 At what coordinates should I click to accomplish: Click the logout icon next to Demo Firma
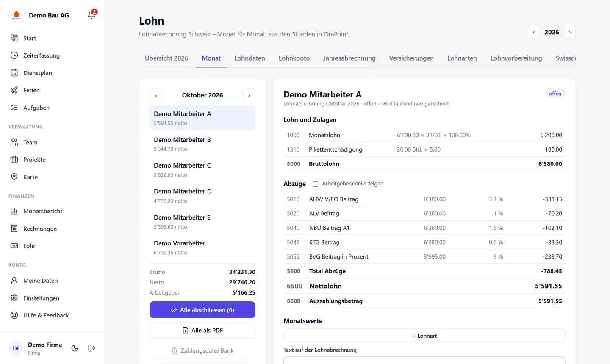pos(91,348)
